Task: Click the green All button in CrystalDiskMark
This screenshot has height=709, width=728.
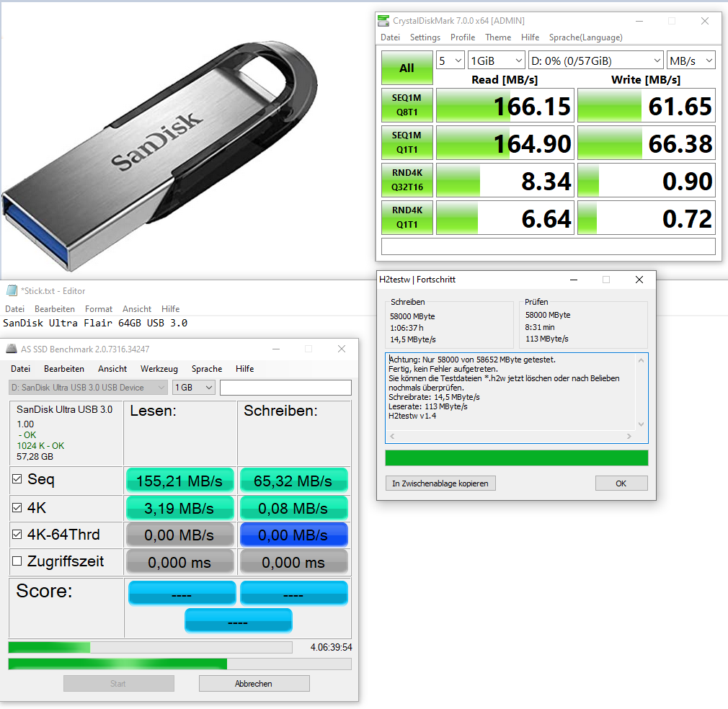Action: [x=407, y=68]
